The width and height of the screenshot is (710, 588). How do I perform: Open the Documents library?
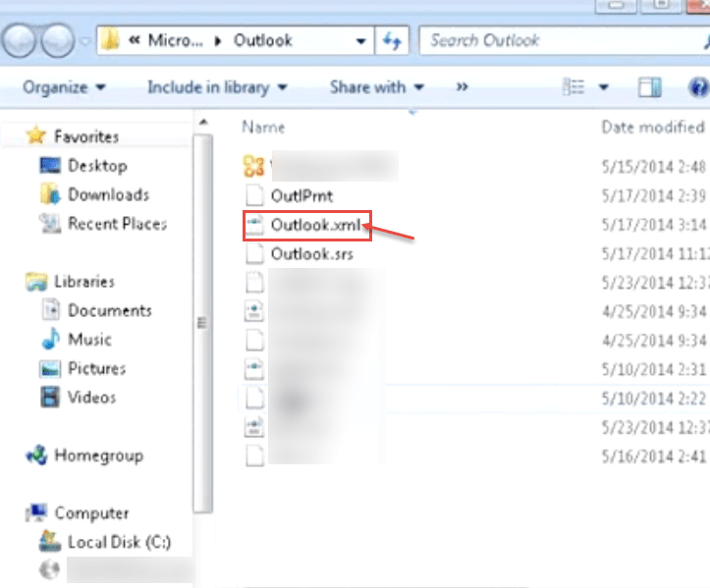coord(110,310)
